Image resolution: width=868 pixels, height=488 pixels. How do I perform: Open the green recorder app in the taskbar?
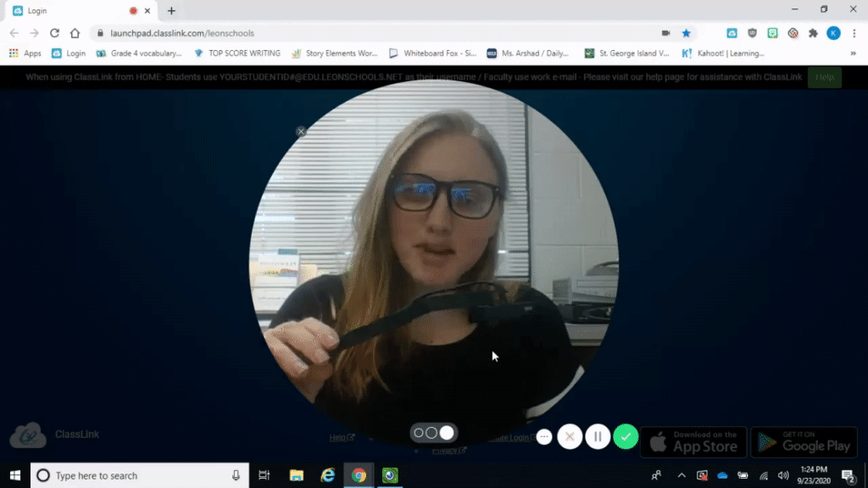point(390,475)
